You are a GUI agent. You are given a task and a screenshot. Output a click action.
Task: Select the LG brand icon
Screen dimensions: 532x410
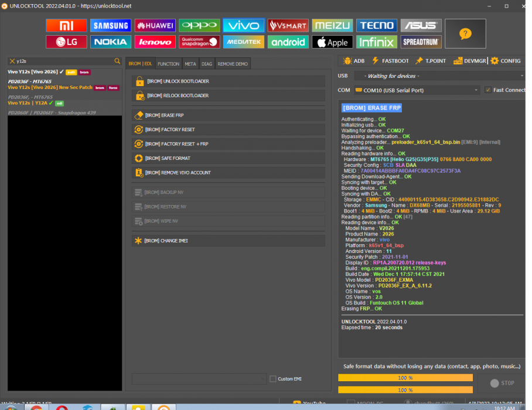pyautogui.click(x=66, y=42)
